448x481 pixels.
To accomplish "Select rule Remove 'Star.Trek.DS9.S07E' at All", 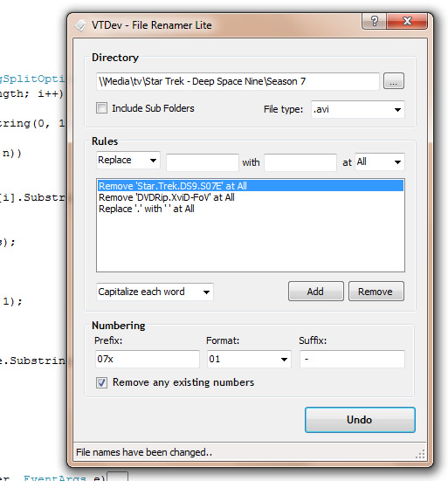I will (x=251, y=186).
